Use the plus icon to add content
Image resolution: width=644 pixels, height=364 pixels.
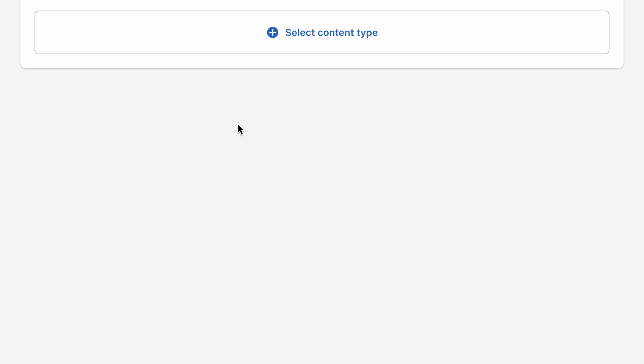(x=272, y=32)
